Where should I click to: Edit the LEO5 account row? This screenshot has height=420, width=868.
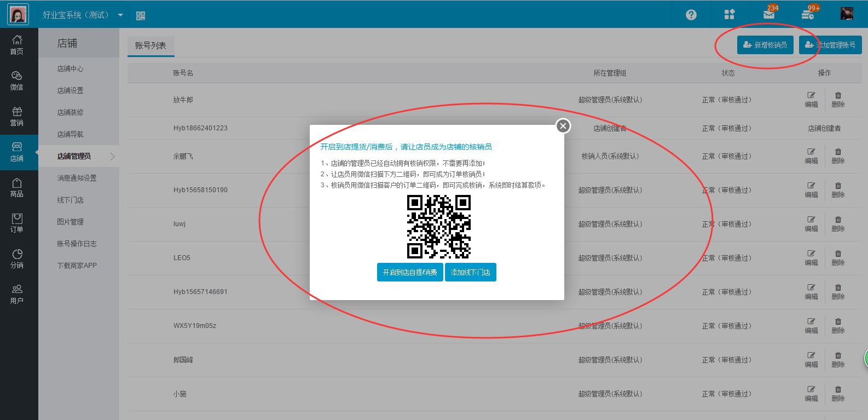coord(811,258)
